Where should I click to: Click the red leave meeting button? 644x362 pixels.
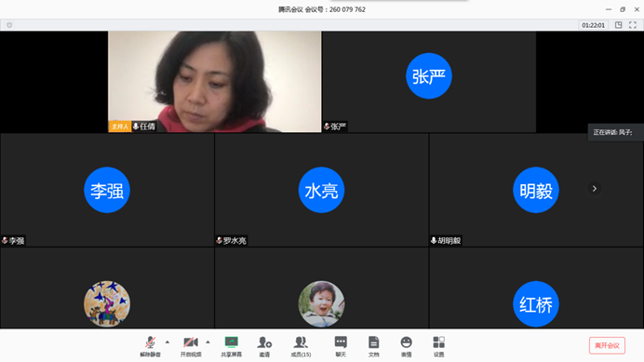click(x=607, y=345)
